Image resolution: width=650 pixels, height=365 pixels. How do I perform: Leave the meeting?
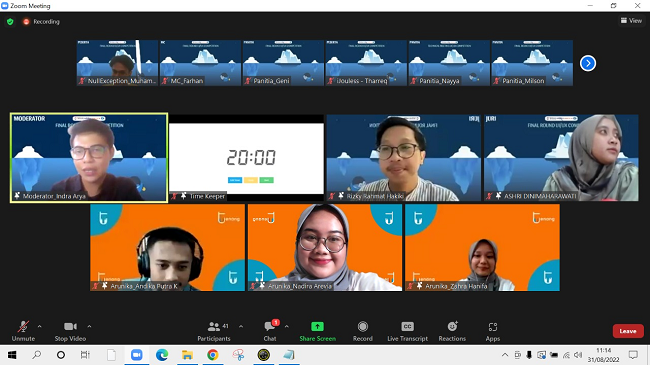[x=628, y=331]
